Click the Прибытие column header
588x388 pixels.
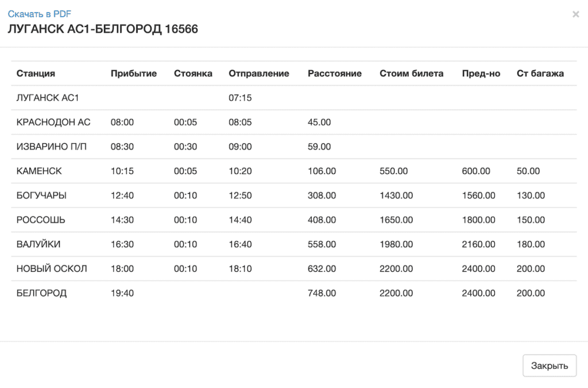134,74
